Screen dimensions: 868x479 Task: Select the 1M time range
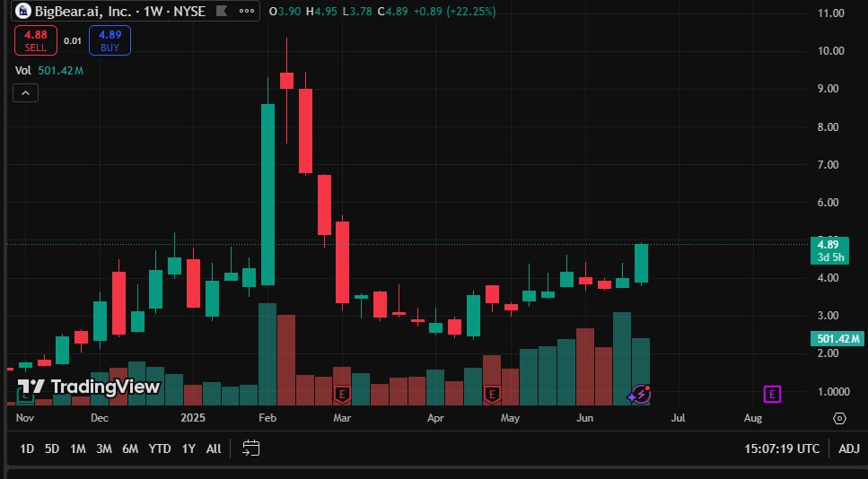tap(78, 449)
